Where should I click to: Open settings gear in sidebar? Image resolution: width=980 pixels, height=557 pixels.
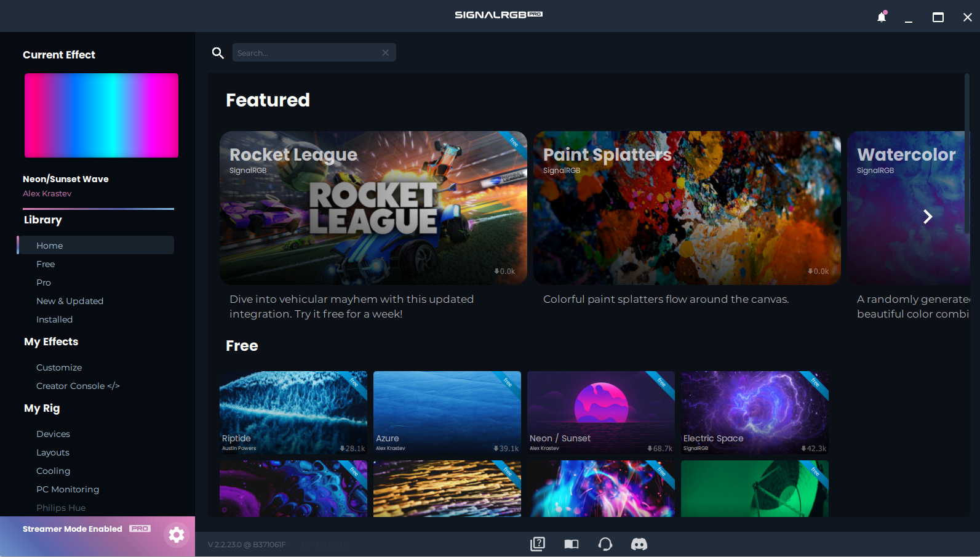[x=177, y=535]
